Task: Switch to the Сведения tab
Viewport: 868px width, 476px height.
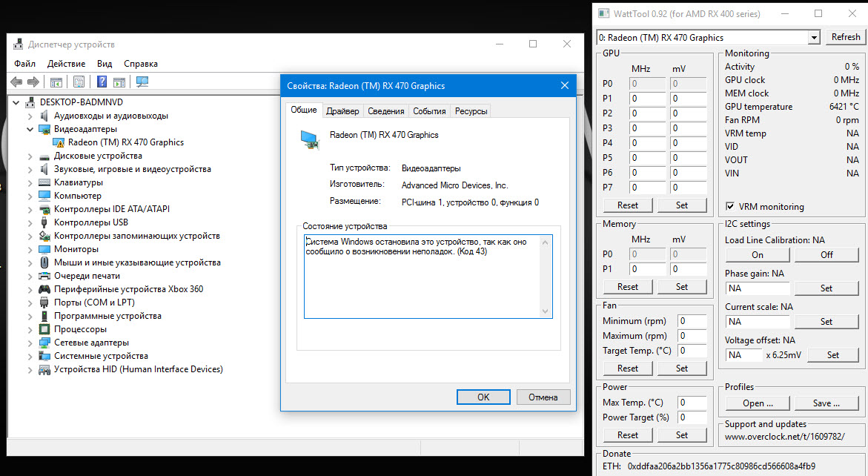Action: click(386, 111)
